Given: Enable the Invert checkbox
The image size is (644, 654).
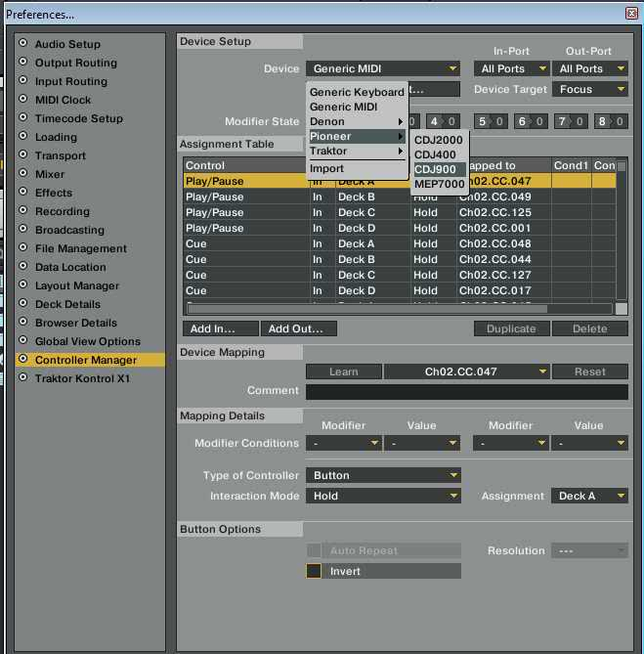Looking at the screenshot, I should click(314, 571).
